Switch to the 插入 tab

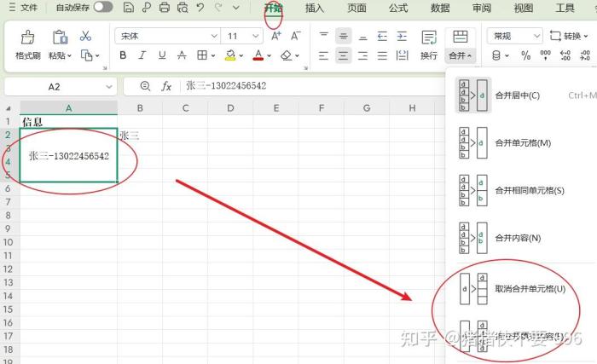point(315,8)
